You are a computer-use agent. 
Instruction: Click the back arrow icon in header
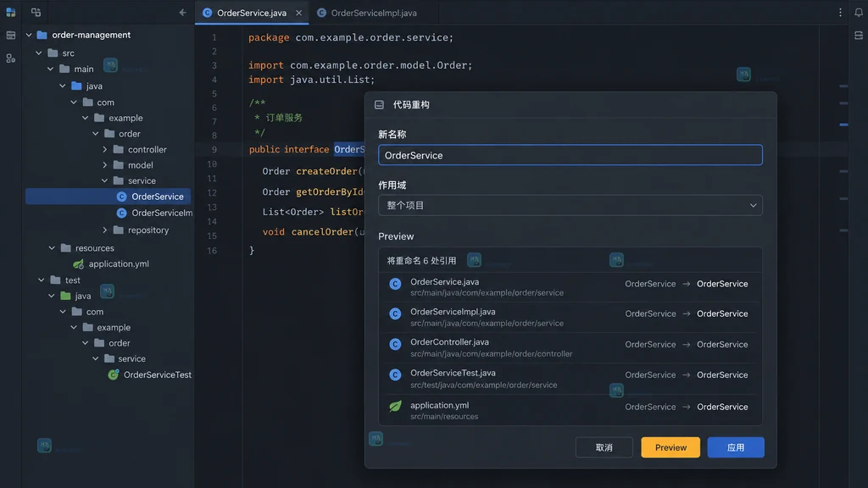coord(182,12)
